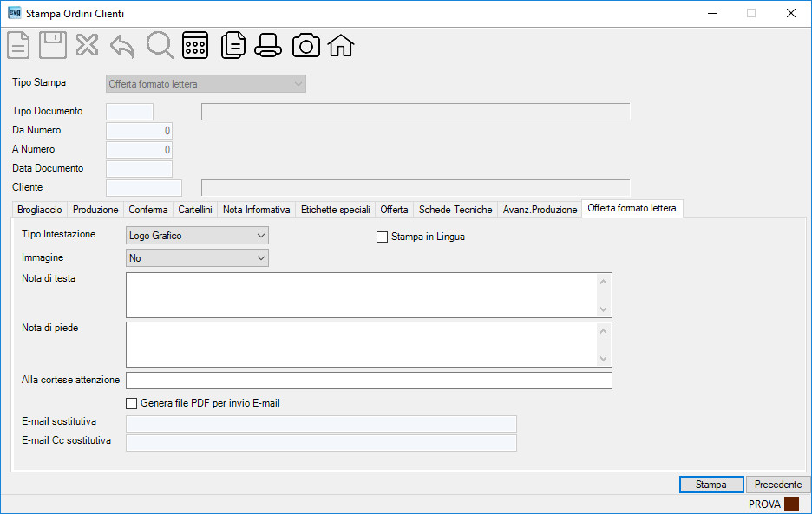Click the Precedente button
Image resolution: width=812 pixels, height=514 pixels.
tap(778, 485)
